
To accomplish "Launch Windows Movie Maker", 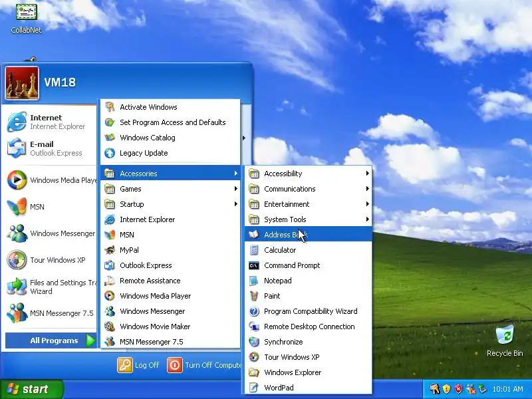I will (x=170, y=327).
